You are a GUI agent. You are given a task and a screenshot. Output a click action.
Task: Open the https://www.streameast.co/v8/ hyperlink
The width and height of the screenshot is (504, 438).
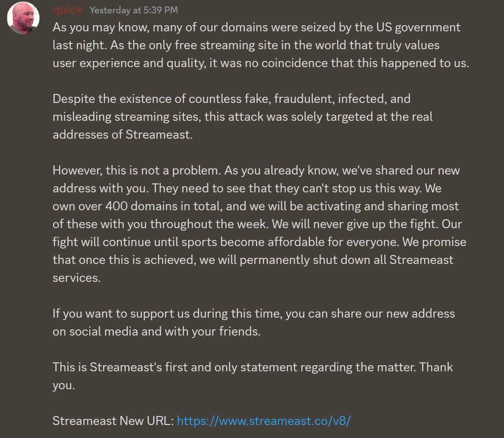pyautogui.click(x=264, y=421)
